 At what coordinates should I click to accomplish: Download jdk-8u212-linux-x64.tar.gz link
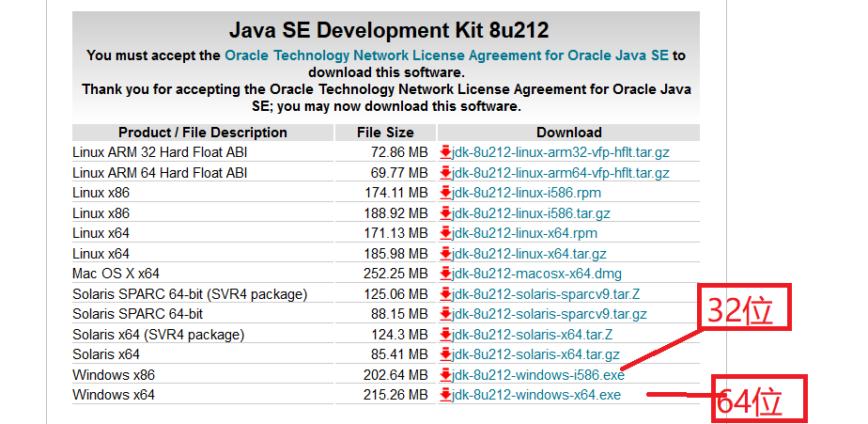click(x=529, y=254)
